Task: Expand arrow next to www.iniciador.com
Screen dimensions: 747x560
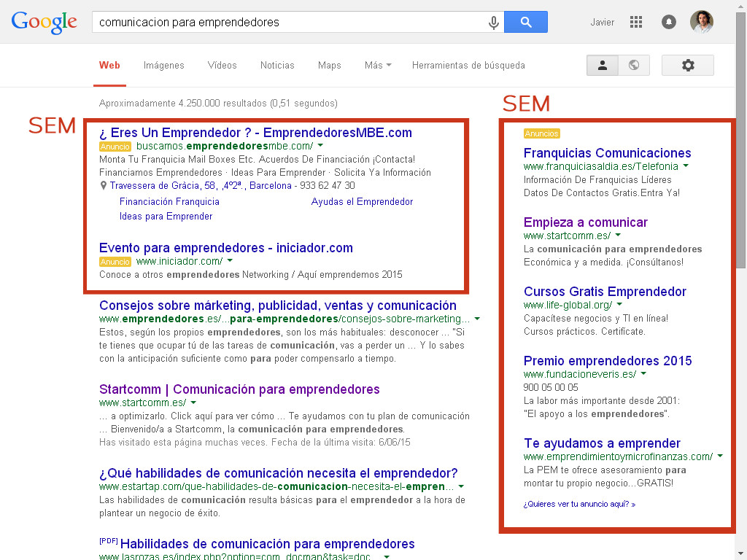Action: coord(230,260)
